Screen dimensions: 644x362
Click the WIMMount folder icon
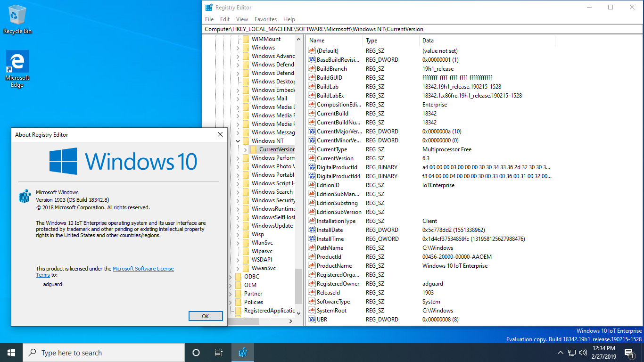click(x=246, y=39)
